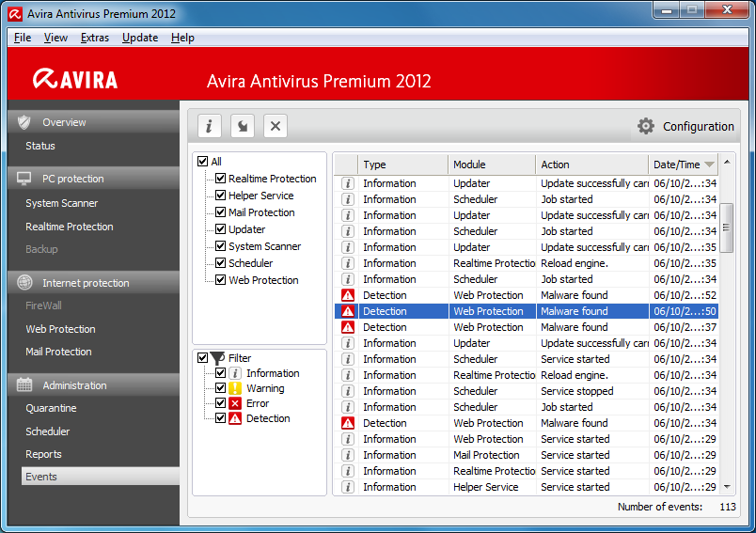Sort by Date/Time column header arrow

(x=709, y=165)
